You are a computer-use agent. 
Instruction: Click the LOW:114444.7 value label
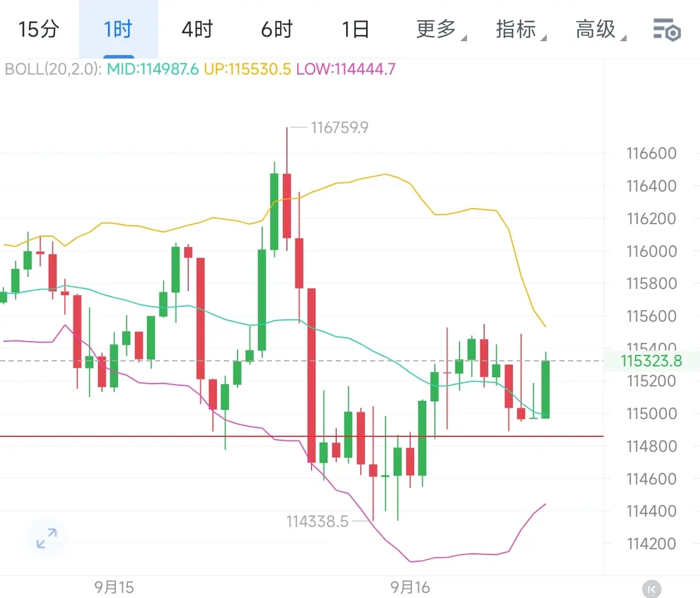[x=345, y=69]
